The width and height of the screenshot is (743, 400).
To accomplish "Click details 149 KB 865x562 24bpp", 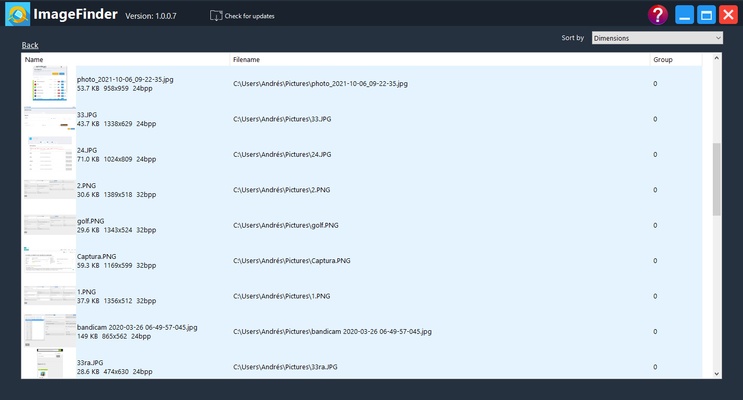I will pyautogui.click(x=114, y=336).
